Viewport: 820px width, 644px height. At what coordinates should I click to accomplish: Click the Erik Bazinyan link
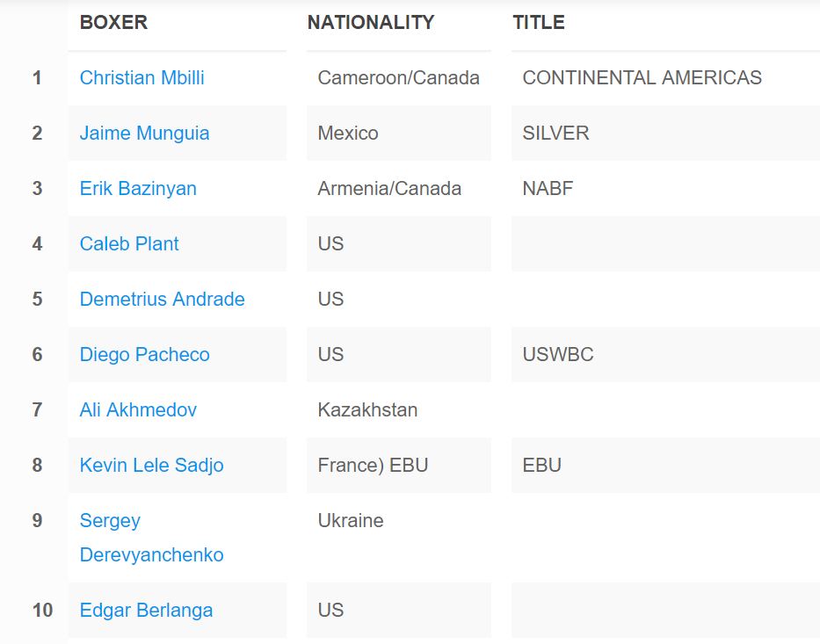tap(138, 189)
